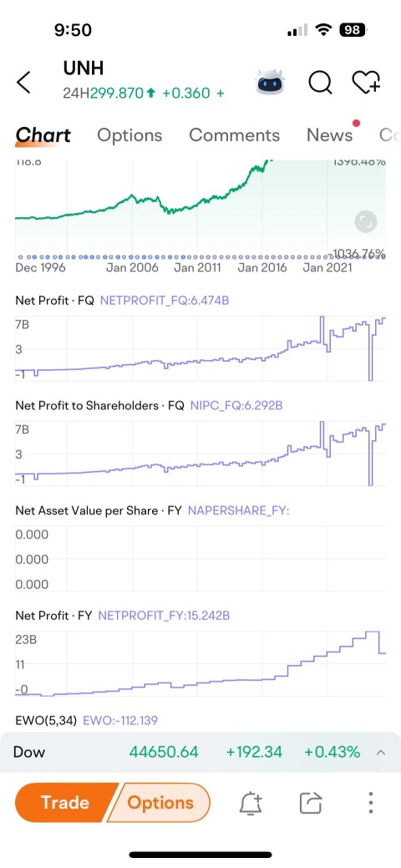
Task: Tap the orange Trade button
Action: coord(65,803)
